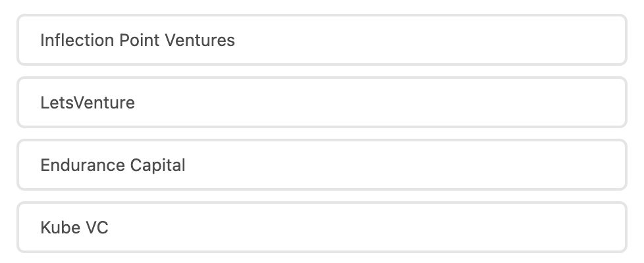Choose the second answer, LetsVenture
The height and width of the screenshot is (263, 644).
(321, 103)
